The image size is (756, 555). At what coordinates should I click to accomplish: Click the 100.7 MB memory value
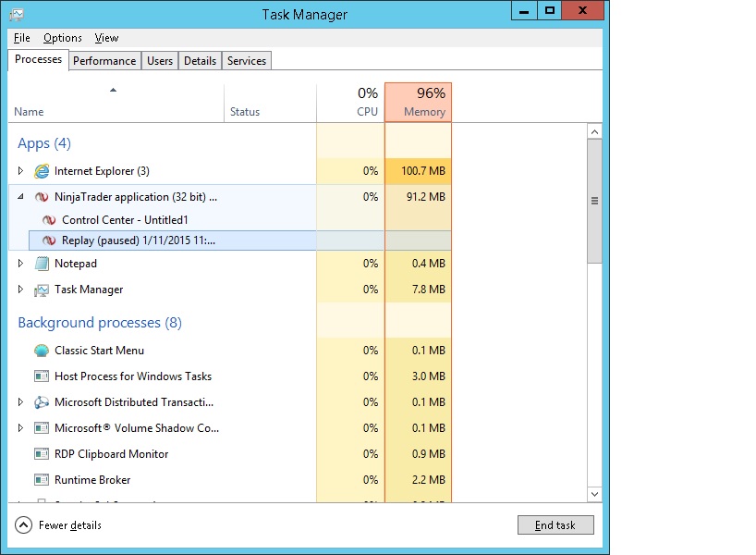click(423, 171)
